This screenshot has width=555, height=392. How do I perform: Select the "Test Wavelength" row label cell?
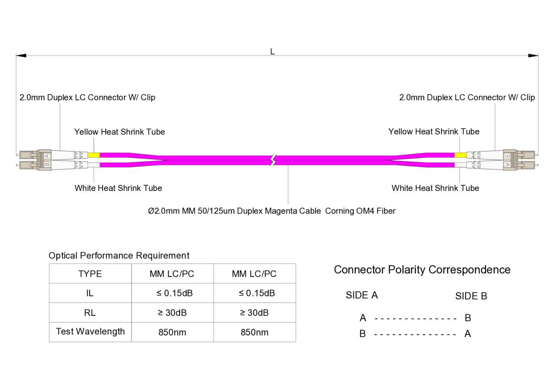click(90, 332)
